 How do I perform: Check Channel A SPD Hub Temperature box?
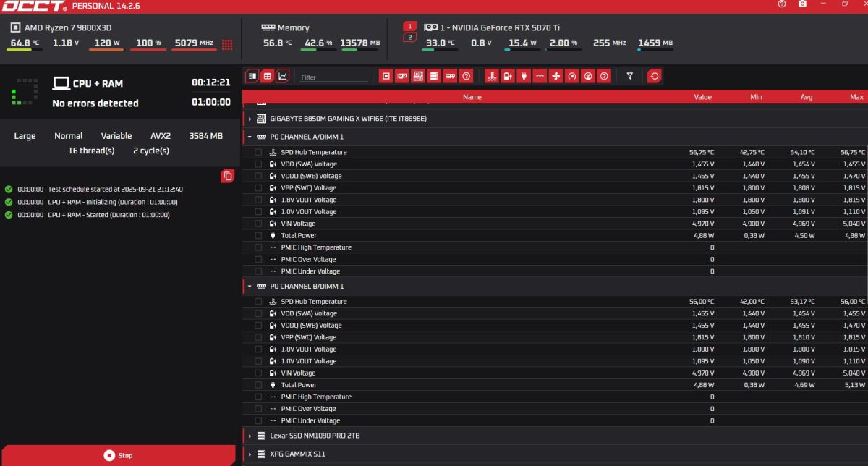[x=258, y=152]
